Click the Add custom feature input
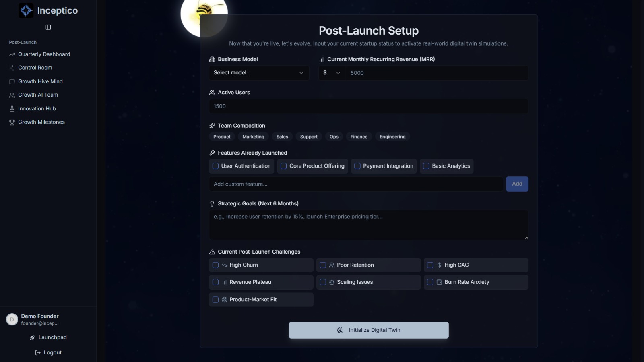 coord(356,184)
